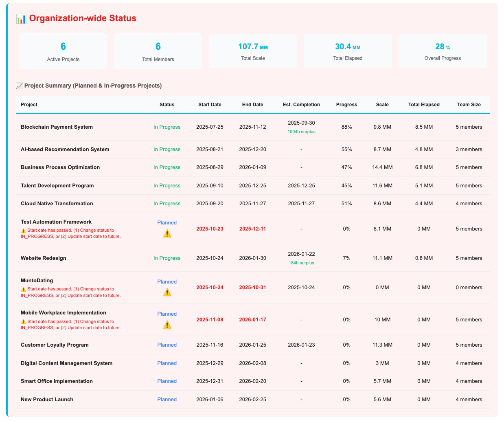The width and height of the screenshot is (504, 422).
Task: Click the Status column header
Action: [167, 105]
